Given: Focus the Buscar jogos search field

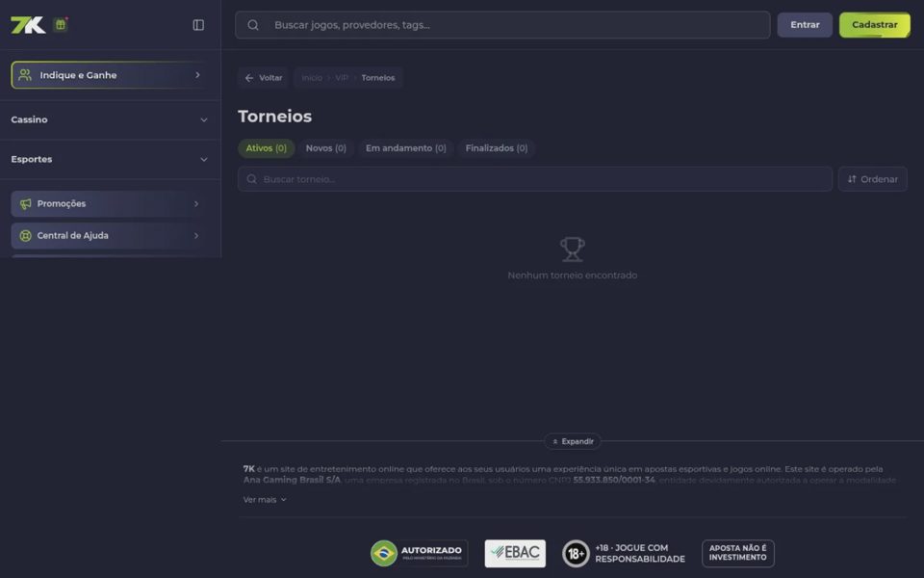Looking at the screenshot, I should 502,25.
